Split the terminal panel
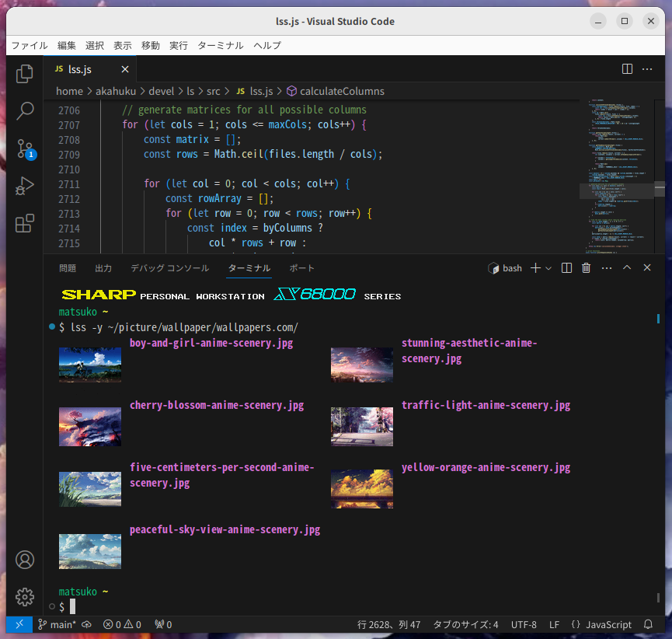This screenshot has width=672, height=639. (566, 268)
